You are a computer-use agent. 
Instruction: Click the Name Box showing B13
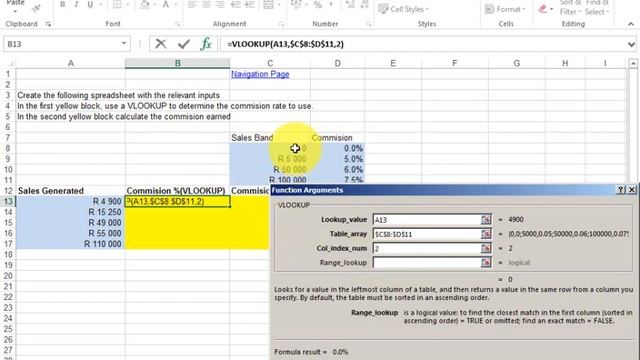tap(61, 44)
